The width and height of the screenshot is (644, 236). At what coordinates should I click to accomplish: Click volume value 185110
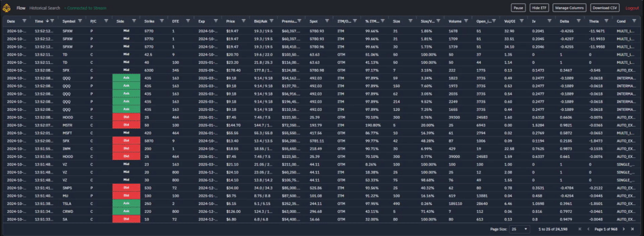(x=455, y=204)
